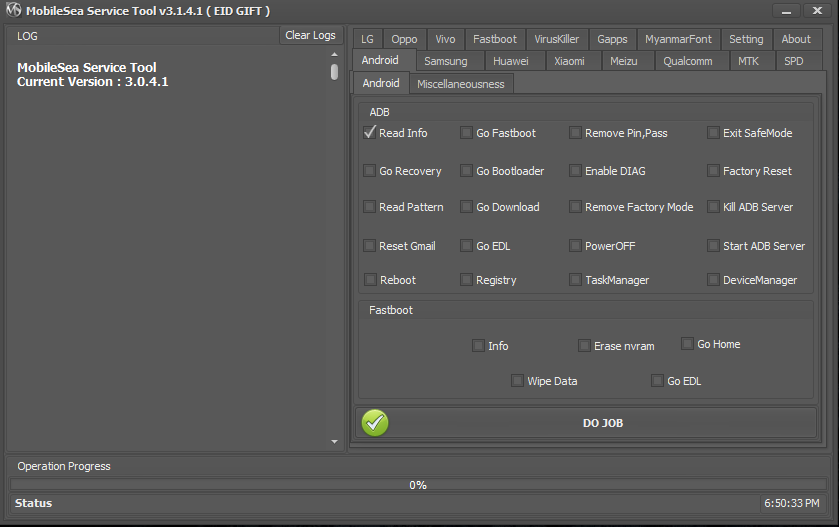The height and width of the screenshot is (527, 839).
Task: Tick the Erase nvram checkbox
Action: click(584, 346)
